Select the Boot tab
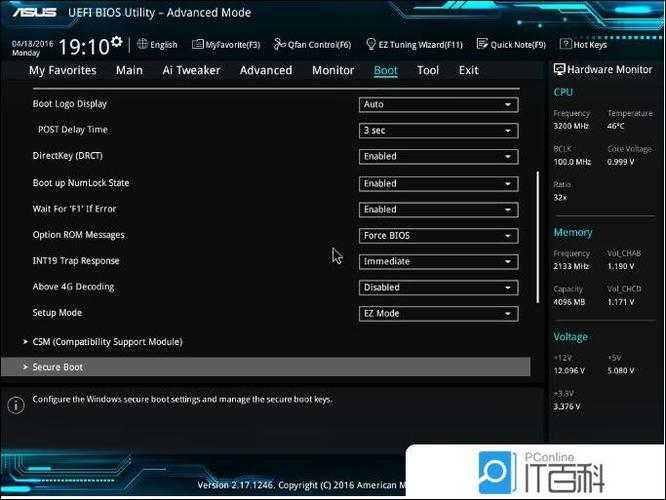The image size is (666, 500). 386,70
